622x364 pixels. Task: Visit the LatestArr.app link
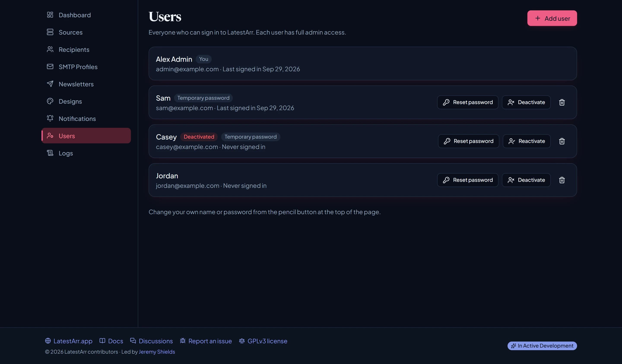point(69,341)
